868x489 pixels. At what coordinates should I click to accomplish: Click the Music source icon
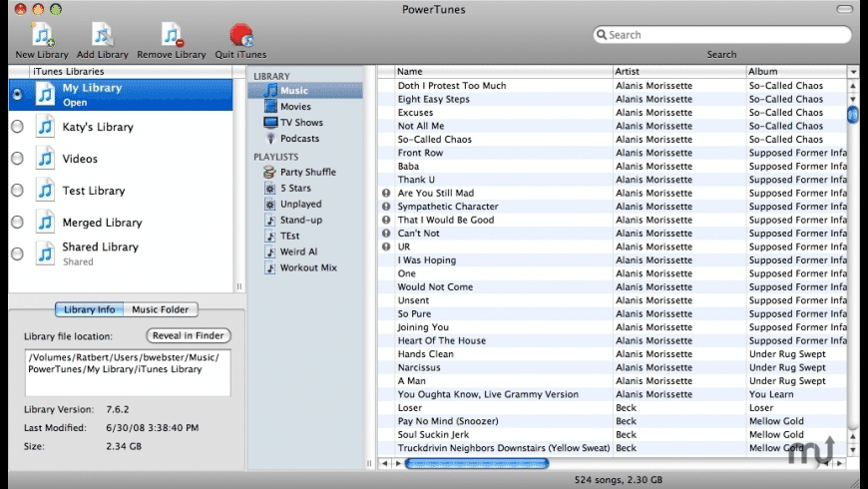coord(270,90)
